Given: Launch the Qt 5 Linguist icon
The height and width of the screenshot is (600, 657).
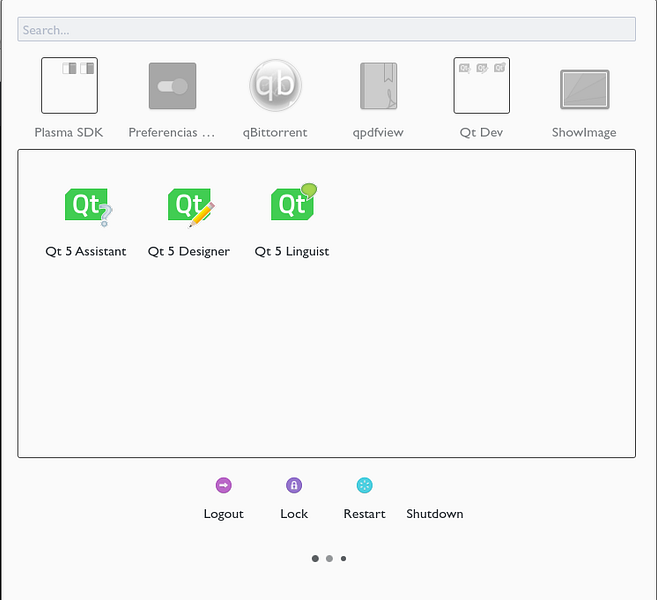Looking at the screenshot, I should point(294,202).
